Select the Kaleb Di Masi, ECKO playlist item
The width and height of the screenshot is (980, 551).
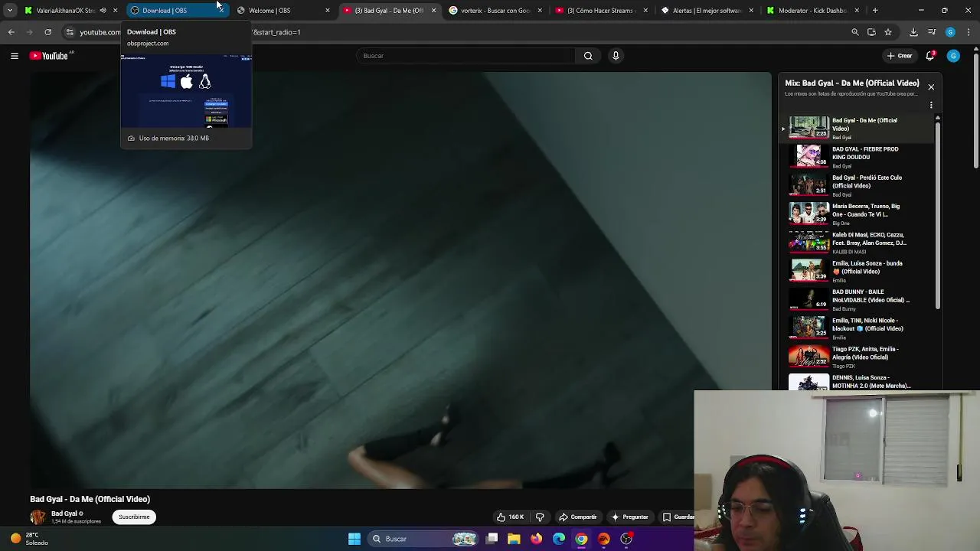pyautogui.click(x=857, y=242)
